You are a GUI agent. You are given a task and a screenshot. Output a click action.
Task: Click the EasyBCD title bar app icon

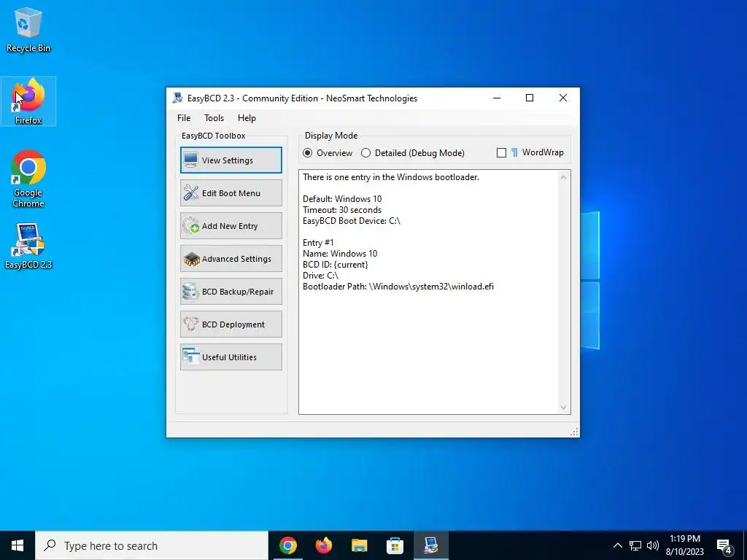(178, 98)
